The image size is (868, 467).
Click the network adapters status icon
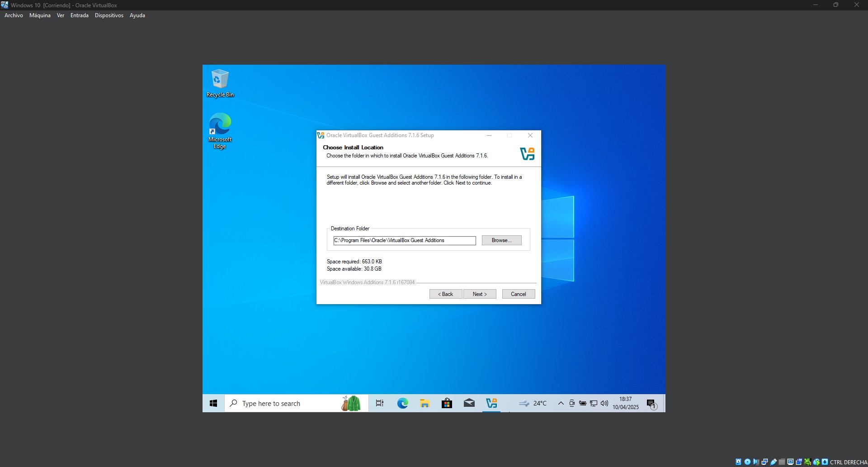click(x=764, y=462)
